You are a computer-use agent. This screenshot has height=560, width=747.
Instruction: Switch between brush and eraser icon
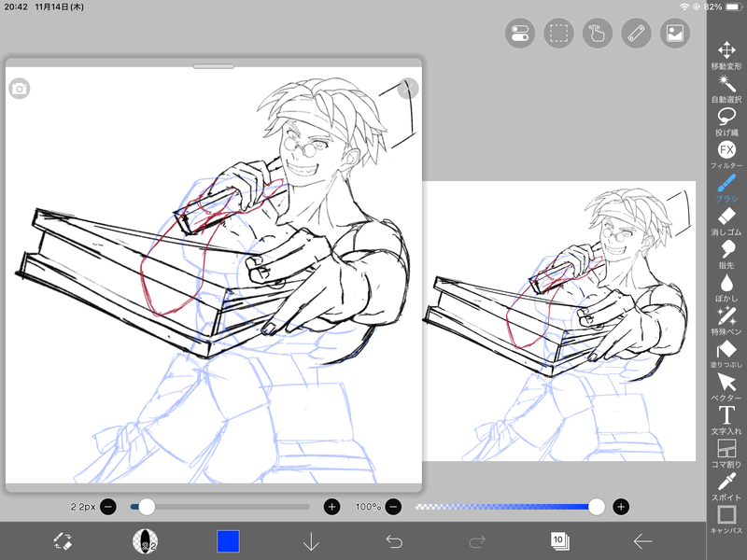(x=63, y=541)
